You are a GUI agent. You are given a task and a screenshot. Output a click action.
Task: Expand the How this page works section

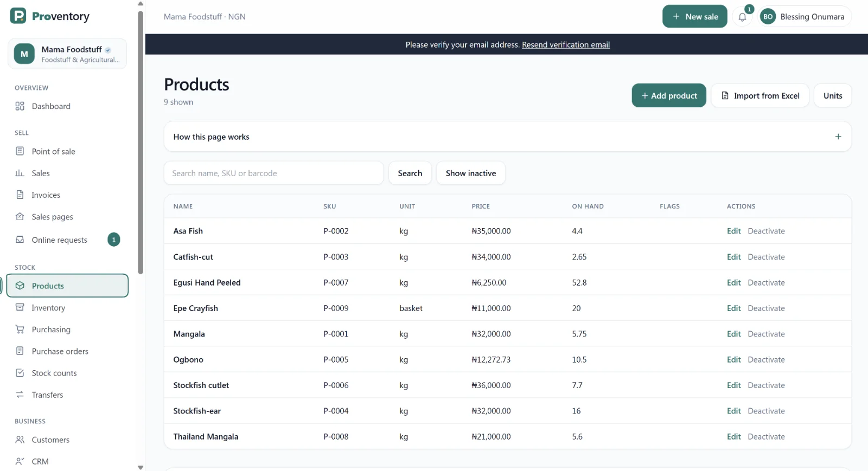(507, 137)
